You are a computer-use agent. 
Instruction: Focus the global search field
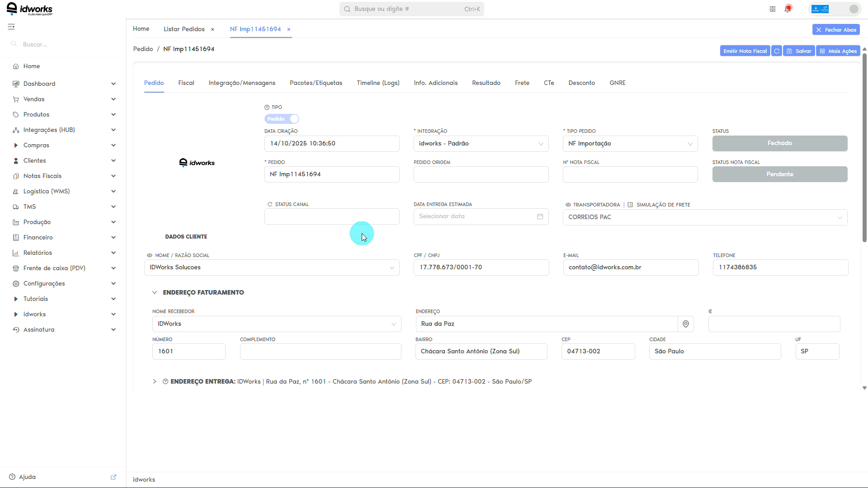[x=412, y=9]
